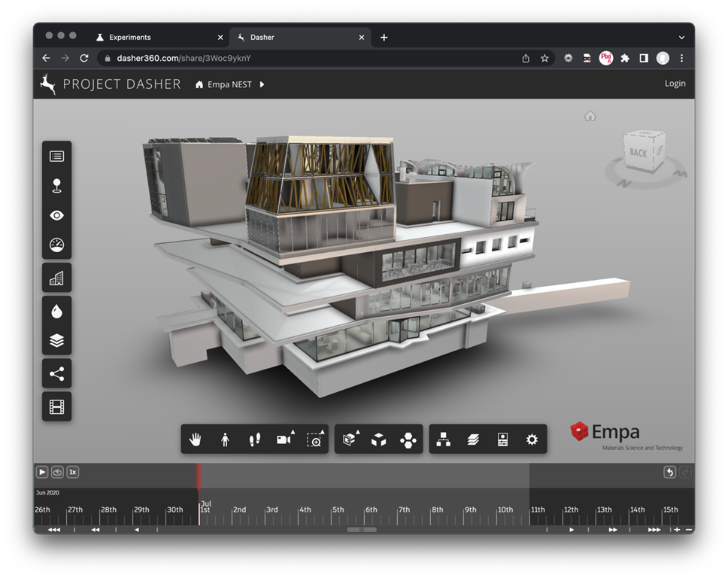This screenshot has height=578, width=728.
Task: Open the model browser tree icon
Action: [443, 440]
